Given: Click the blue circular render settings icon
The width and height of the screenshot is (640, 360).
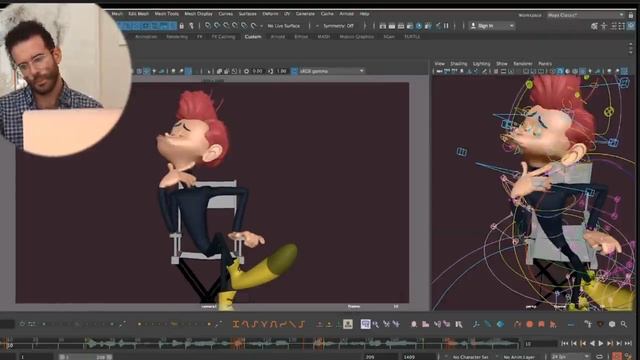Looking at the screenshot, I should 419,26.
